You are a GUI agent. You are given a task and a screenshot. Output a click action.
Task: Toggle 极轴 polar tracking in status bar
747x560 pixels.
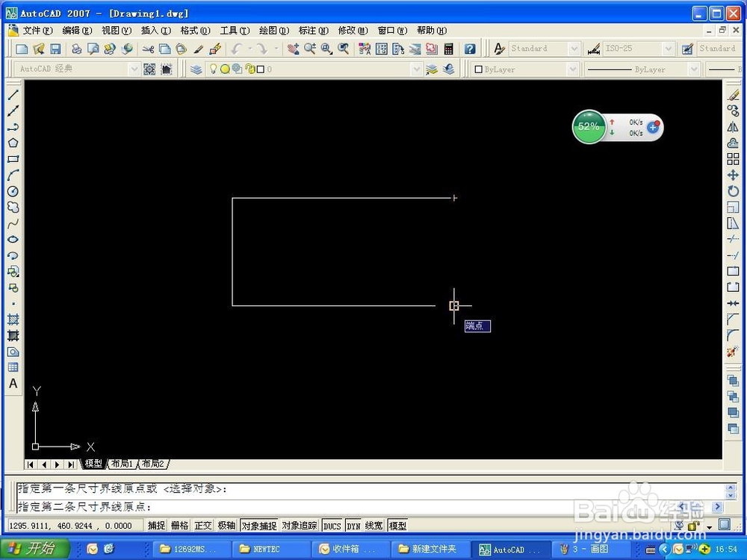(x=226, y=525)
